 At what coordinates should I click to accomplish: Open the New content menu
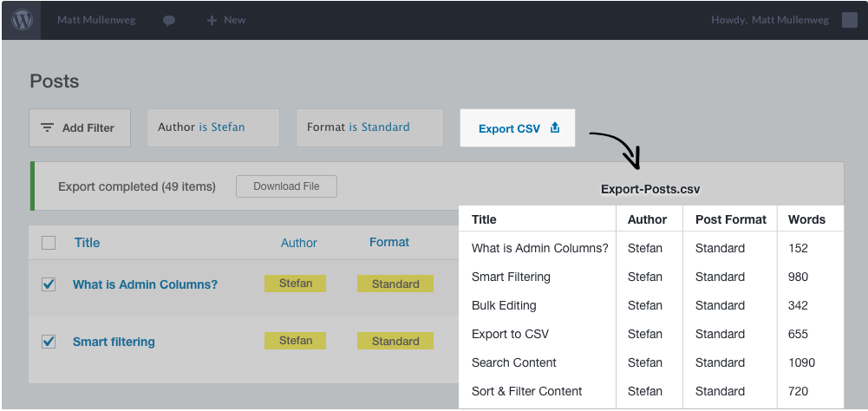(x=225, y=21)
